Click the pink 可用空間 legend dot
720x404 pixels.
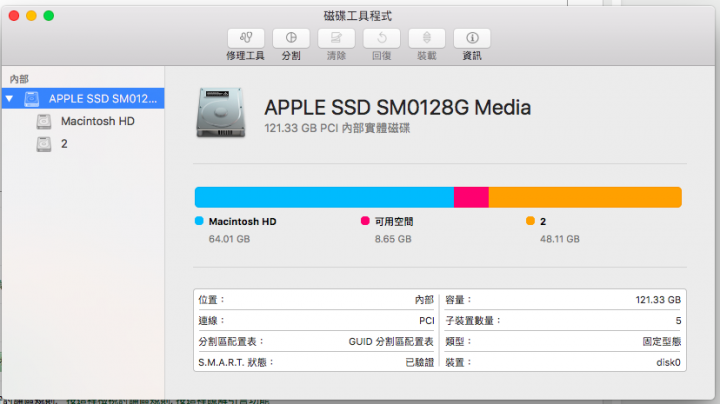tap(365, 221)
